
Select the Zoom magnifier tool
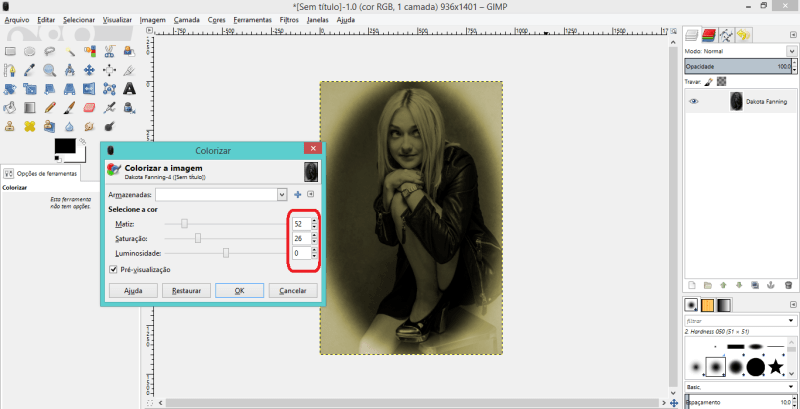pos(49,70)
